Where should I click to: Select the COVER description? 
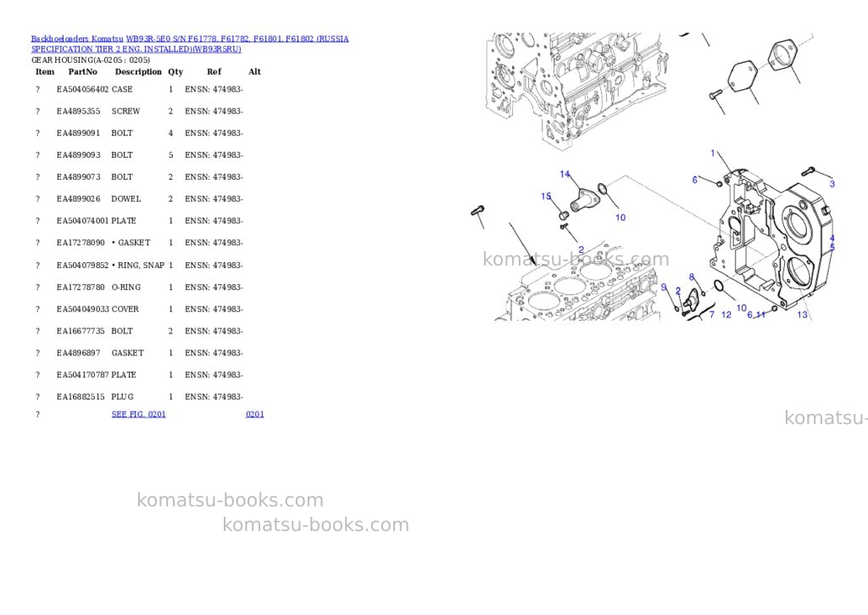[x=125, y=309]
